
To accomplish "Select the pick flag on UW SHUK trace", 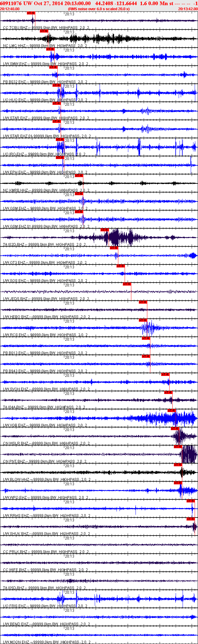I will click(x=190, y=519).
